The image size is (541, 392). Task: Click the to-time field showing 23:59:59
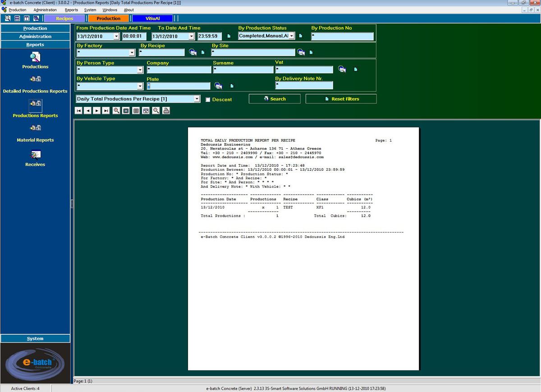pos(210,36)
